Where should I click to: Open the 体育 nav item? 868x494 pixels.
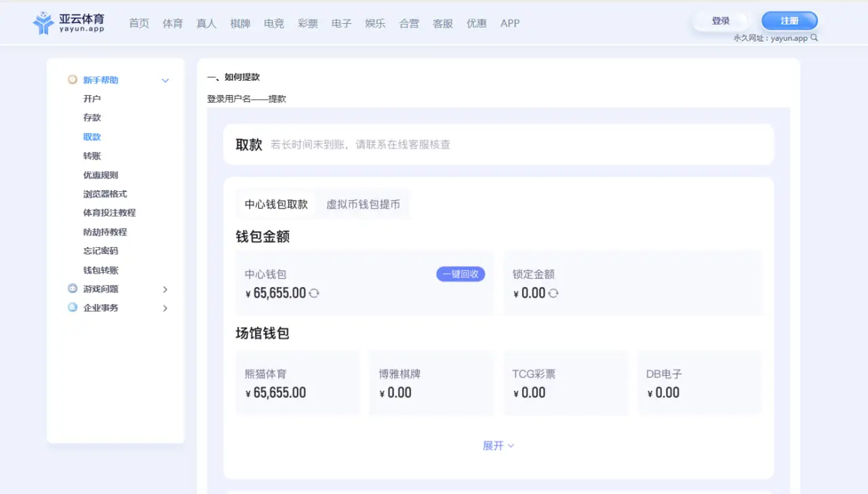tap(173, 23)
